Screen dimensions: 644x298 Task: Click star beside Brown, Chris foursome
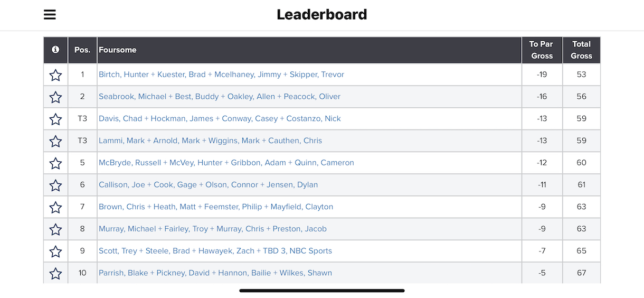(x=55, y=208)
